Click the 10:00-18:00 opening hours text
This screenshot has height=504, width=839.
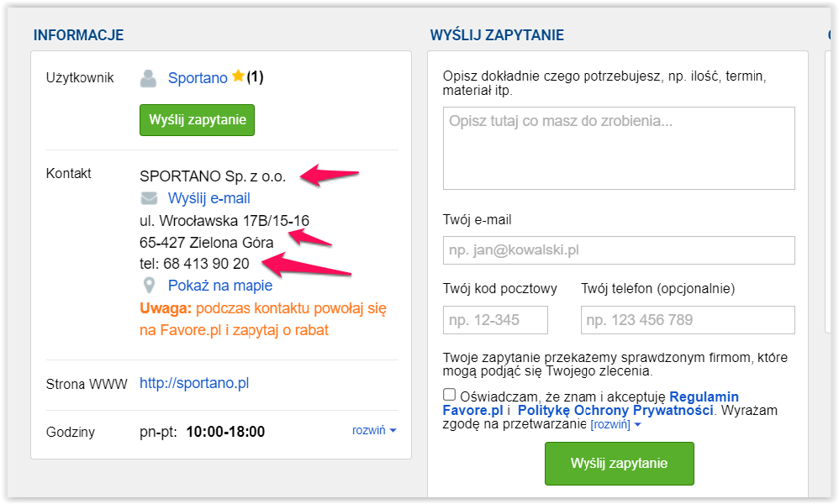[x=225, y=432]
